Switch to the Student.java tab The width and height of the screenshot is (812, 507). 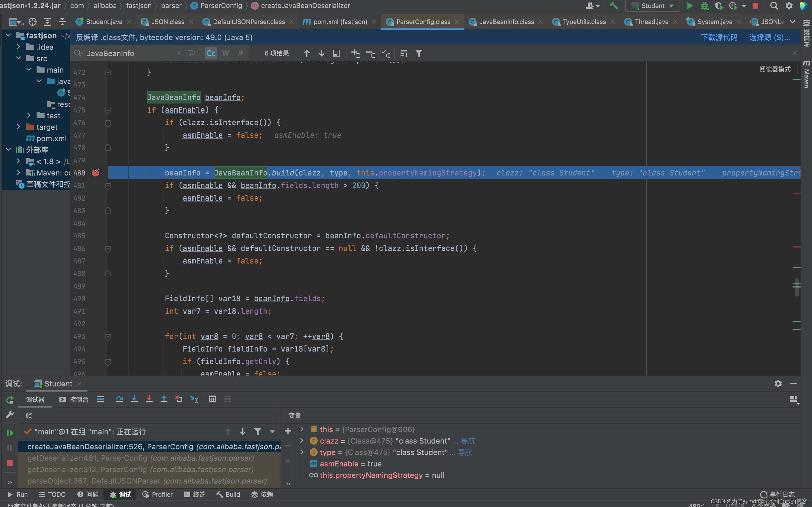coord(104,22)
